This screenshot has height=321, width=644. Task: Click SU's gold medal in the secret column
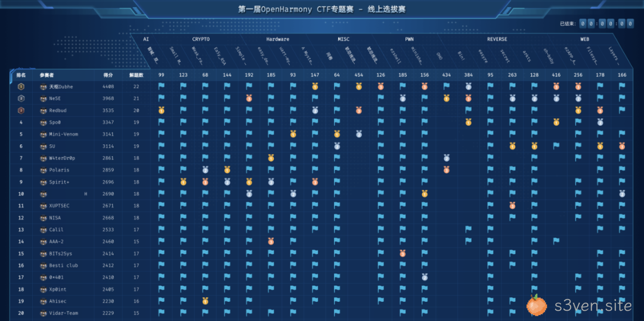pos(512,146)
